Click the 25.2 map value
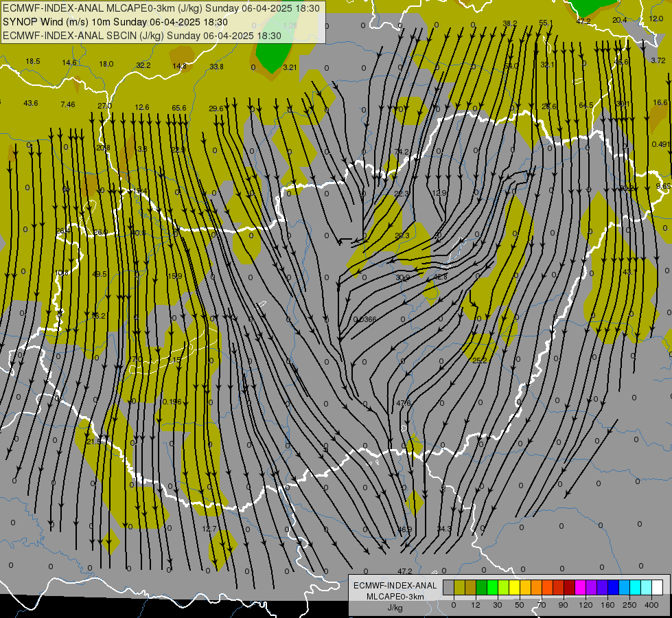The height and width of the screenshot is (618, 672). click(x=480, y=360)
